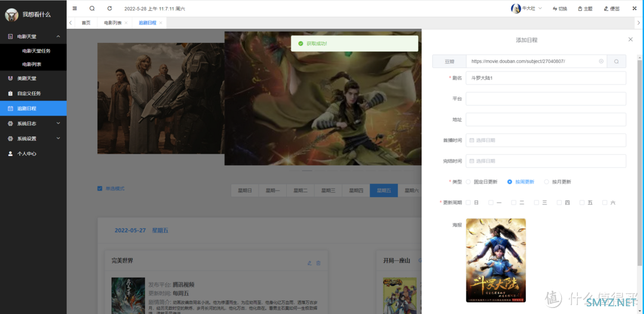Open the 主题 theme button
The height and width of the screenshot is (314, 644).
coord(585,8)
